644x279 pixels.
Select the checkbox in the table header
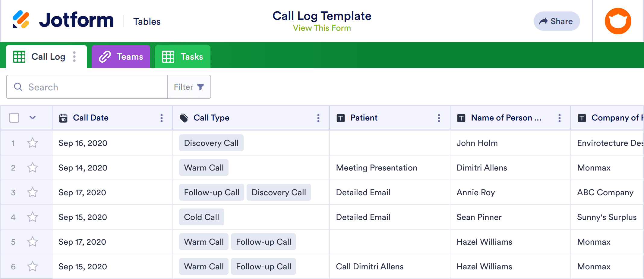[14, 118]
